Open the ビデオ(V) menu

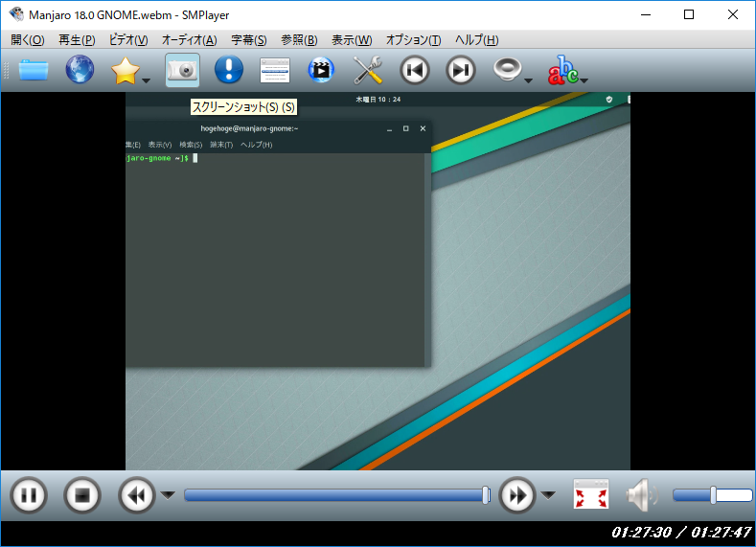click(128, 40)
